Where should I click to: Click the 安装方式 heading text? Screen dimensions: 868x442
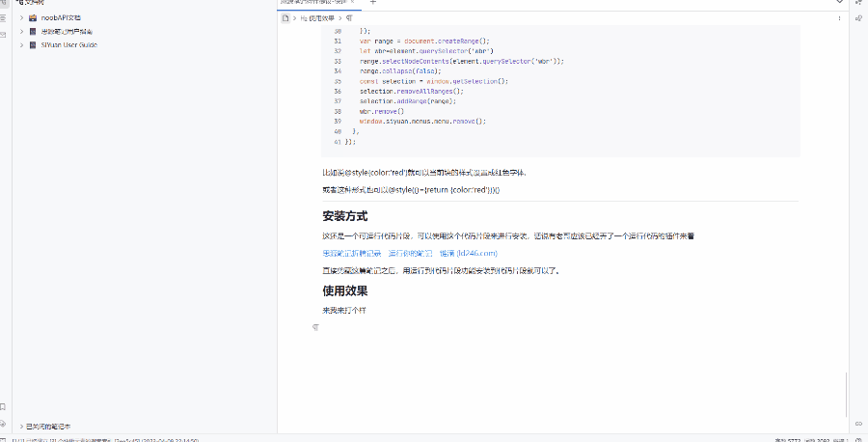pyautogui.click(x=344, y=216)
